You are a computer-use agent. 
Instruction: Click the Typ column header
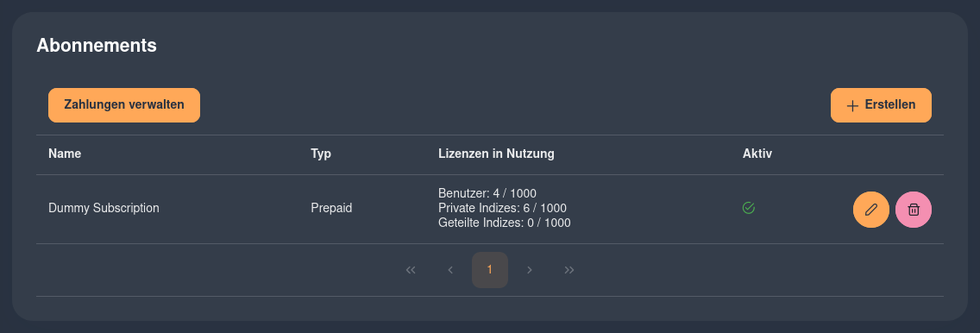click(321, 154)
